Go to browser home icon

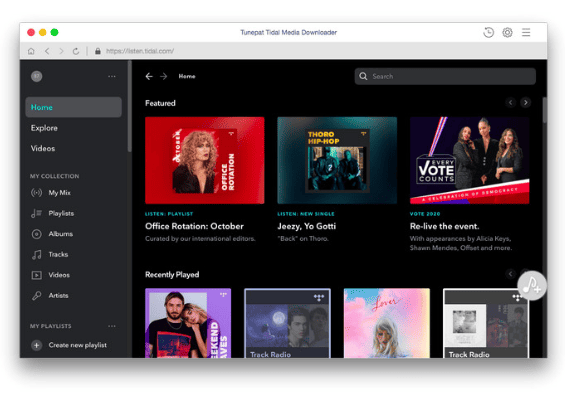tap(31, 51)
